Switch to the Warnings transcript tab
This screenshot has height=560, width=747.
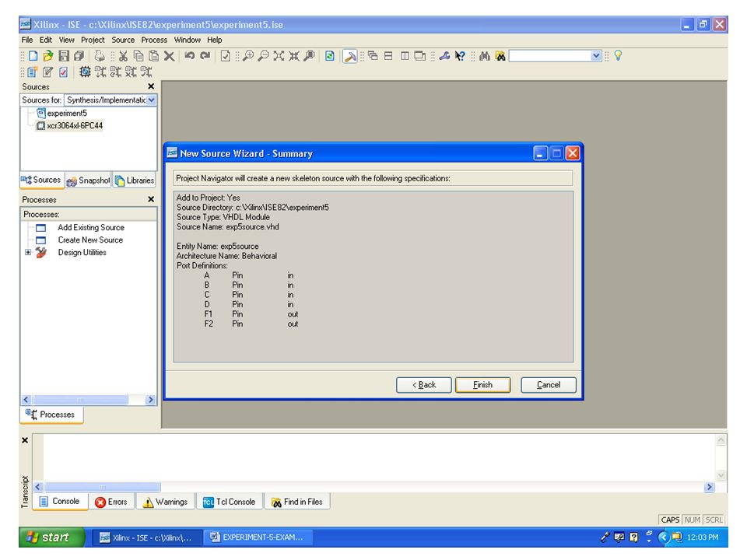(166, 502)
